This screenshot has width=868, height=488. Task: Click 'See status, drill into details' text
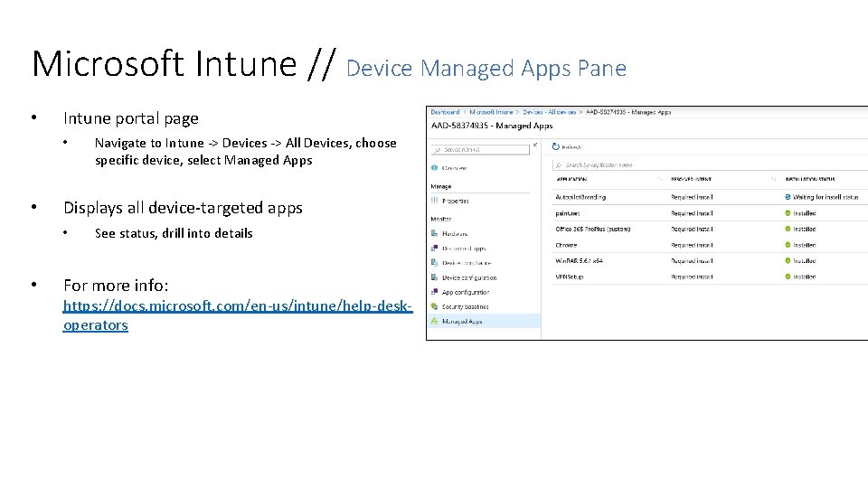(174, 233)
